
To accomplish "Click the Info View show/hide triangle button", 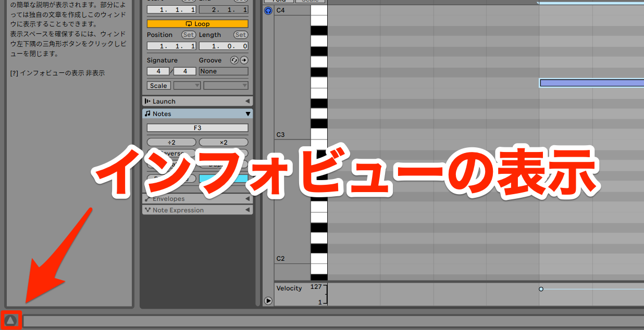I will coord(10,320).
